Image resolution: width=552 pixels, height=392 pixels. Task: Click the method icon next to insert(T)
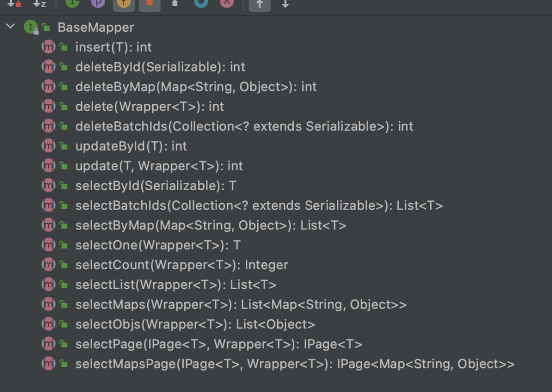click(x=49, y=47)
